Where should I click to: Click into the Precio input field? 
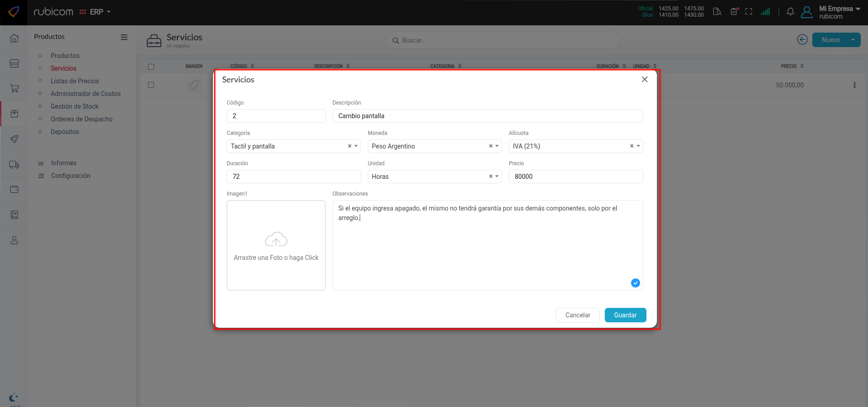(575, 177)
